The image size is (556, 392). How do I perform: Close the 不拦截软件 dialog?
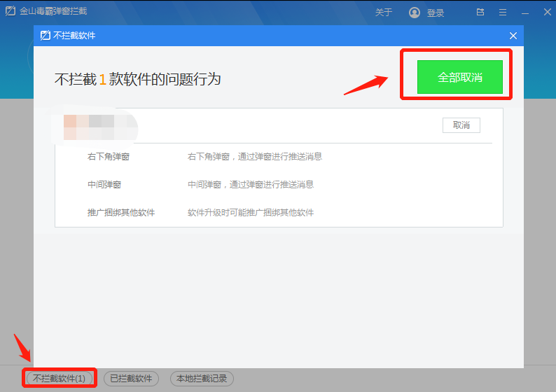tap(513, 36)
